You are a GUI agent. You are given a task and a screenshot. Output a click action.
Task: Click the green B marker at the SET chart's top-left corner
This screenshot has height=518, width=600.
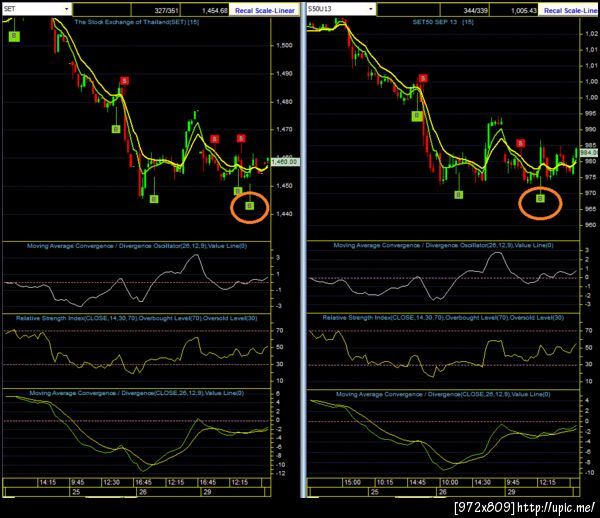pos(14,37)
